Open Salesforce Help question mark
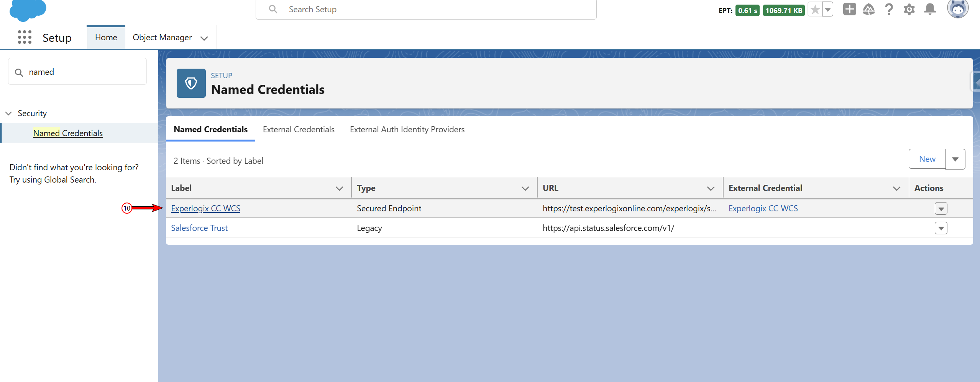This screenshot has height=382, width=980. point(889,9)
